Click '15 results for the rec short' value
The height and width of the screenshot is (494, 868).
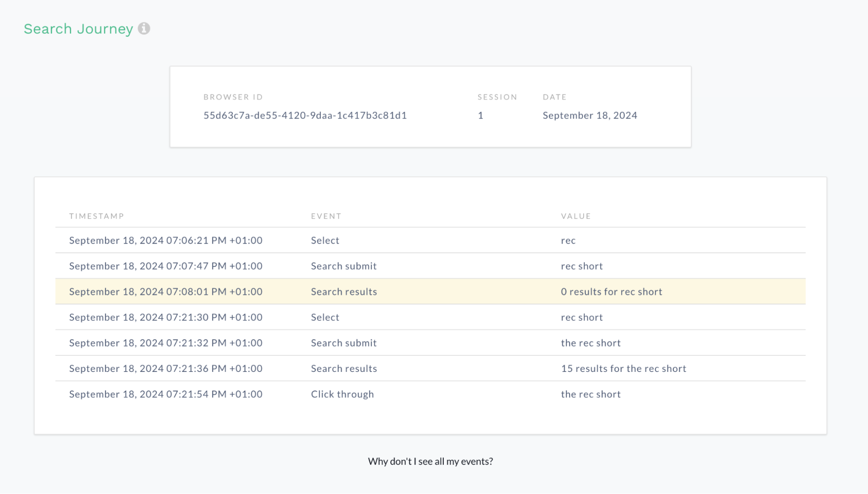click(x=624, y=369)
